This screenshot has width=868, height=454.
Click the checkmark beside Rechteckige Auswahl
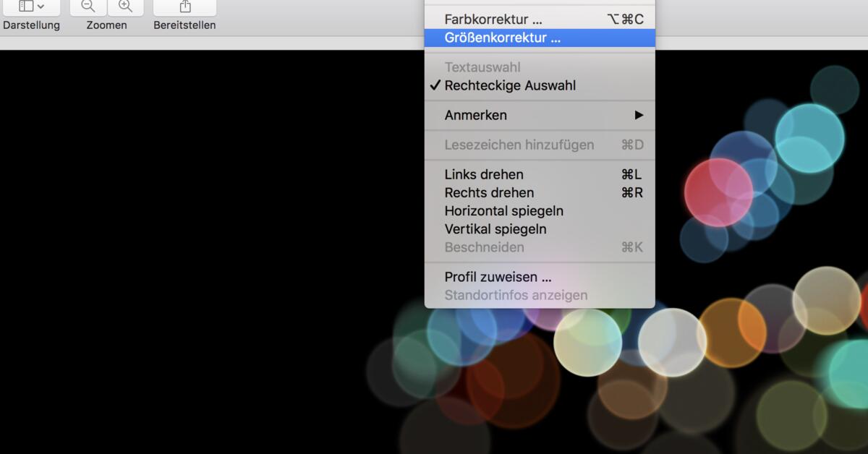coord(435,85)
